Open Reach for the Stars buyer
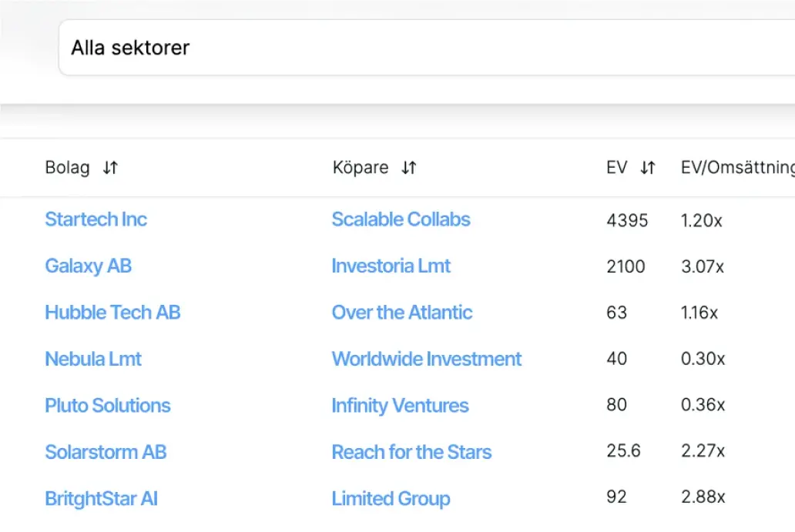 (411, 452)
